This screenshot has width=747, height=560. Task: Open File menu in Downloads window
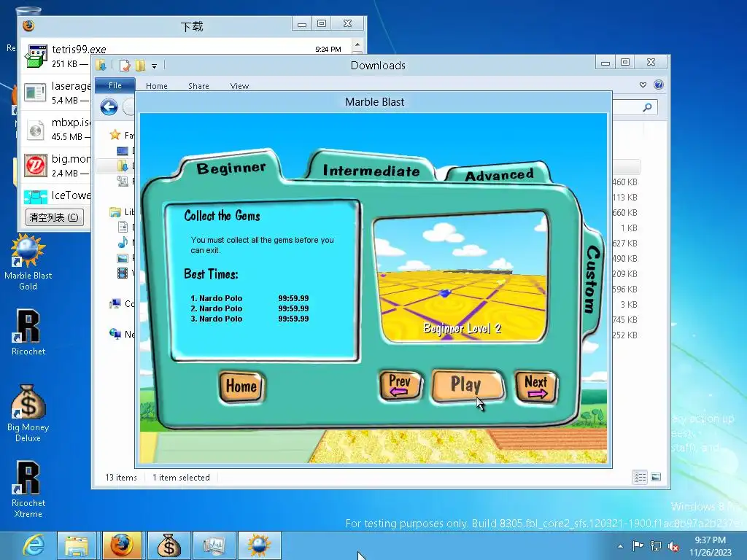point(115,86)
